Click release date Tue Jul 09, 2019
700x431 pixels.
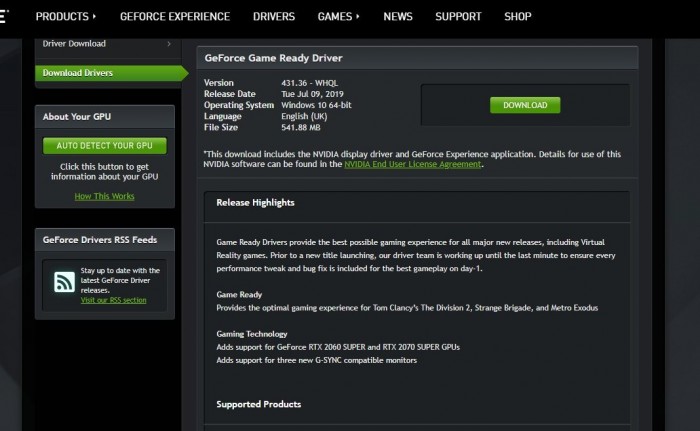pos(312,94)
